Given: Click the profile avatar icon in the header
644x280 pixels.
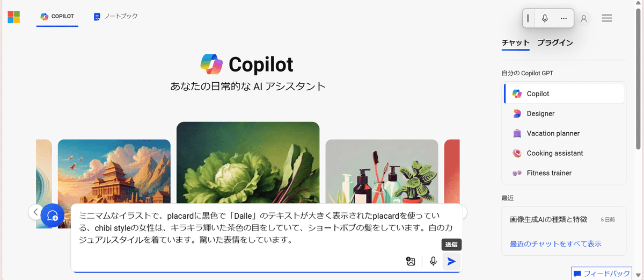Looking at the screenshot, I should point(584,18).
